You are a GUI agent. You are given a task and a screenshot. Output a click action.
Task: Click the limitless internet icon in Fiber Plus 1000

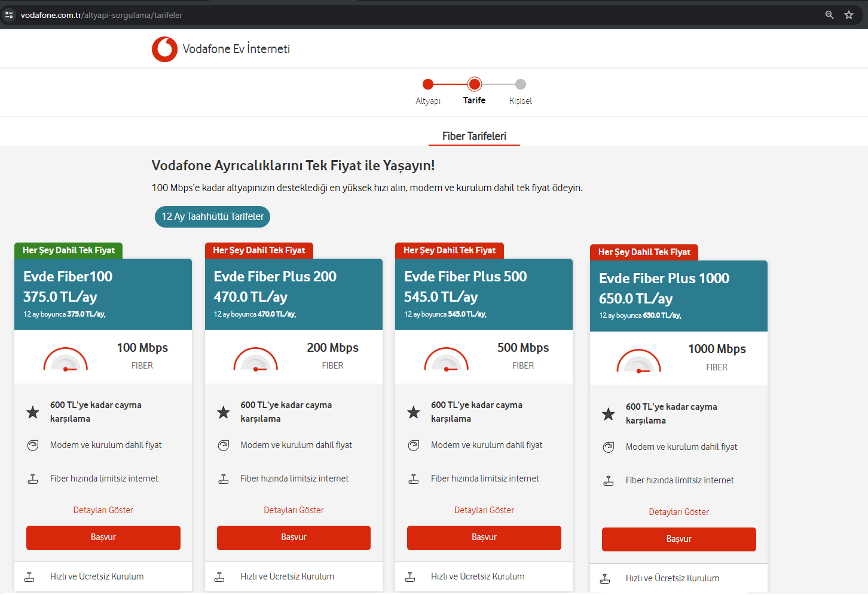tap(609, 480)
